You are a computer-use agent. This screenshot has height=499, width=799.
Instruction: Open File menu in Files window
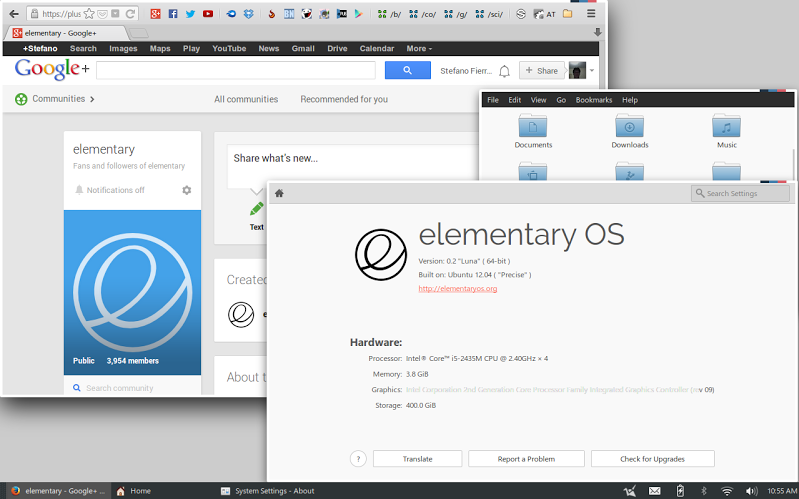pyautogui.click(x=493, y=100)
